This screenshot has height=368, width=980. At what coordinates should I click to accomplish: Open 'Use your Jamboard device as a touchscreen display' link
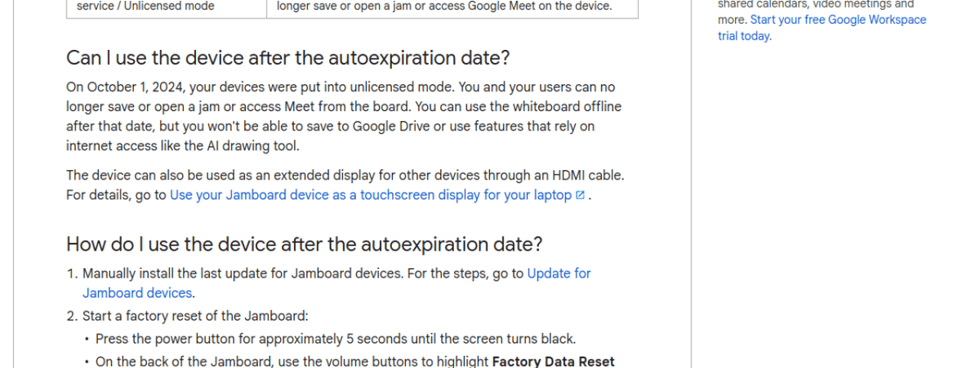click(370, 195)
